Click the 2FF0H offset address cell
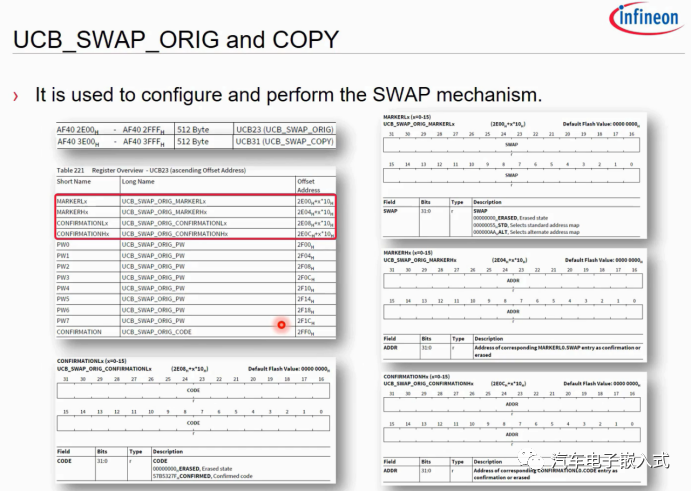Viewport: 692px width, 491px height. tap(305, 332)
